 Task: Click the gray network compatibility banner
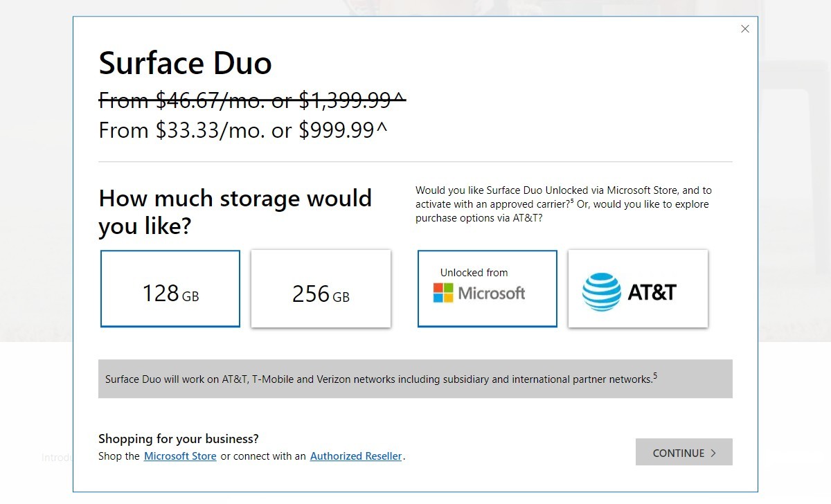[415, 379]
